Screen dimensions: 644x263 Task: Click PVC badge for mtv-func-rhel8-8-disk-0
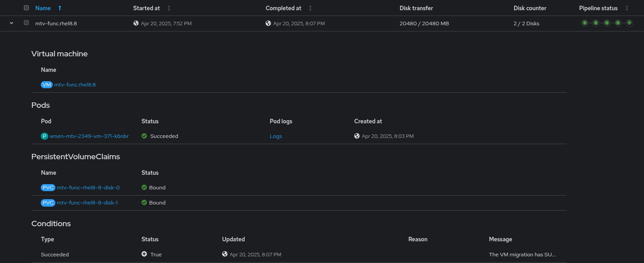pos(48,188)
